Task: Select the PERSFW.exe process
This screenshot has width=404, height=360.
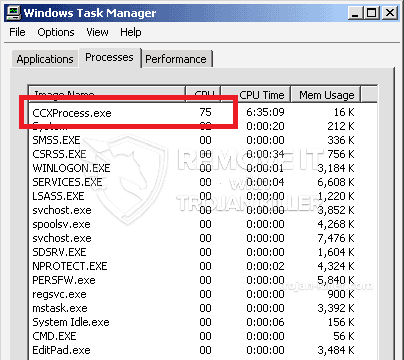Action: 64,280
